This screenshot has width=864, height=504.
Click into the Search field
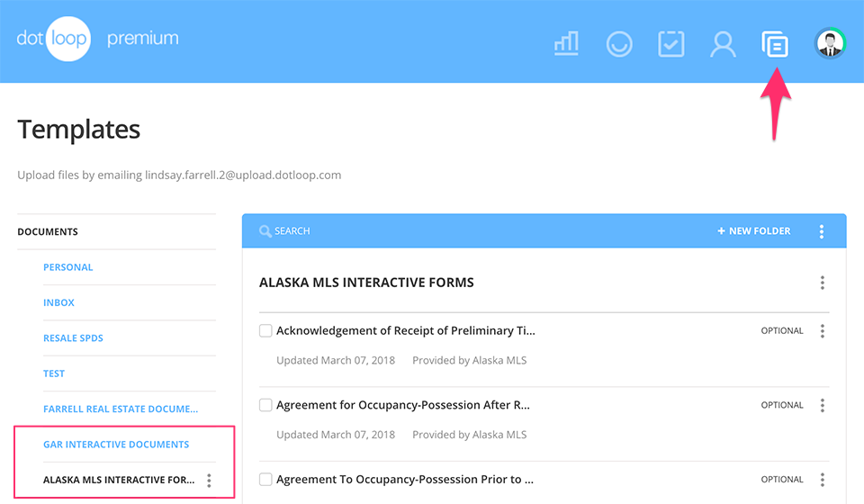tap(450, 231)
